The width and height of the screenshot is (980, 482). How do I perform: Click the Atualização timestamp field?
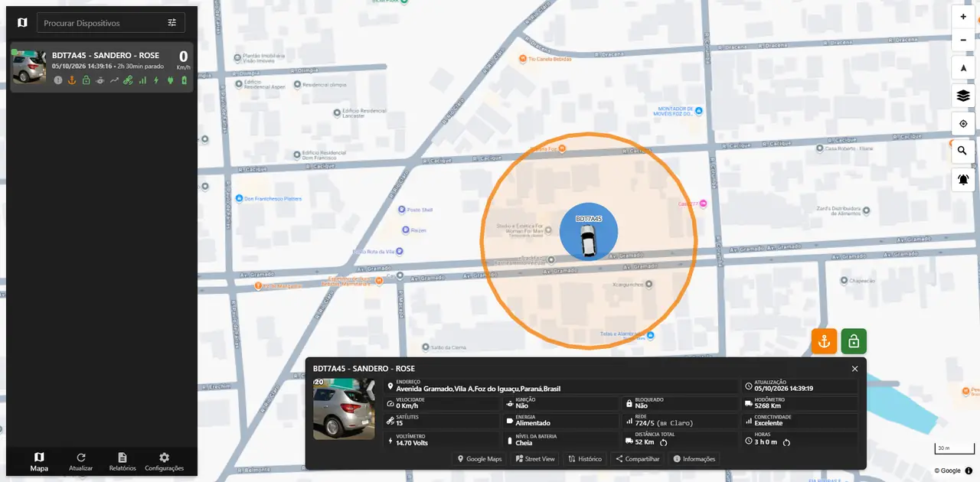pyautogui.click(x=800, y=386)
